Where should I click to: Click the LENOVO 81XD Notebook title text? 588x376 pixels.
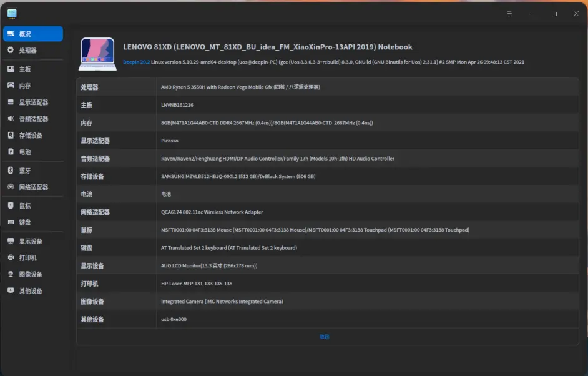click(x=268, y=47)
